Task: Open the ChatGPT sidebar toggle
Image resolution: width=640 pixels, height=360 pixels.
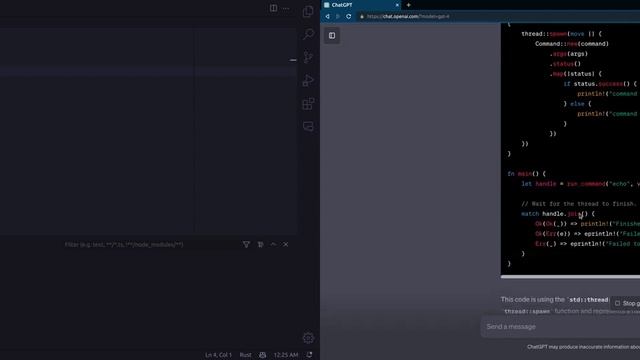Action: 332,36
